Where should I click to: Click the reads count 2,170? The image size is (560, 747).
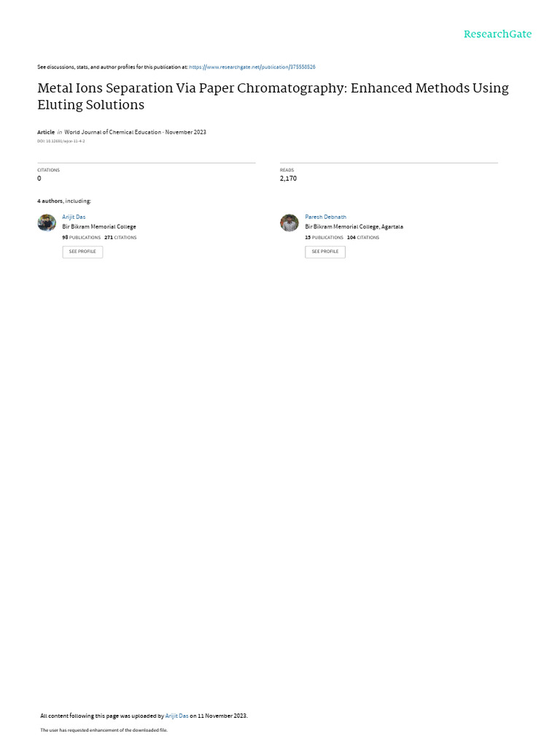(288, 179)
